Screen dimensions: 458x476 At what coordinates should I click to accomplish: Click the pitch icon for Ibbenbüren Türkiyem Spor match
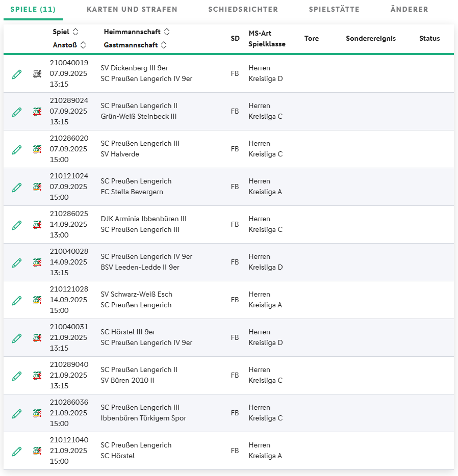coord(37,413)
